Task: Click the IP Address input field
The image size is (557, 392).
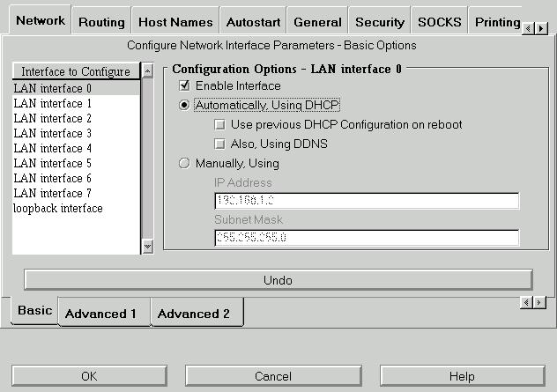Action: [367, 201]
